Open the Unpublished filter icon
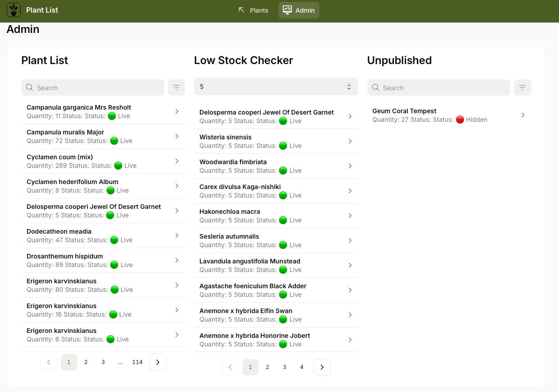559x392 pixels. (522, 88)
